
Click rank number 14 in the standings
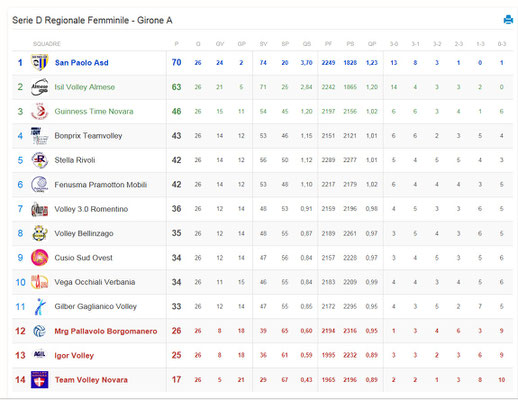coord(20,380)
